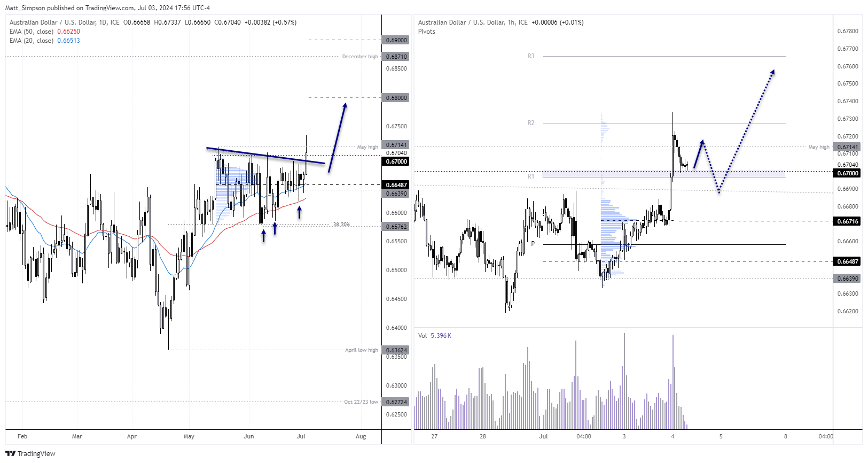Click the Jul date on daily chart time axis
The width and height of the screenshot is (868, 463).
[x=301, y=436]
